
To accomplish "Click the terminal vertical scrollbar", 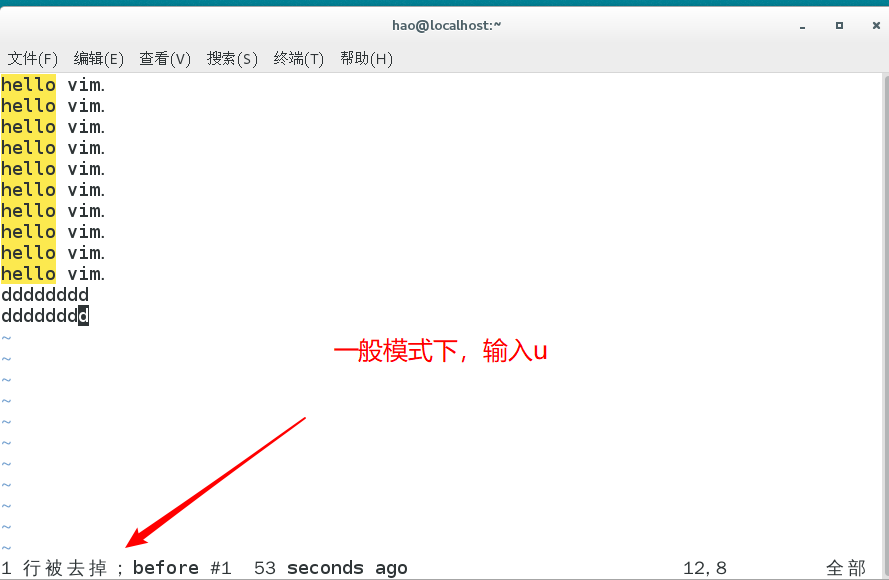I will 886,325.
